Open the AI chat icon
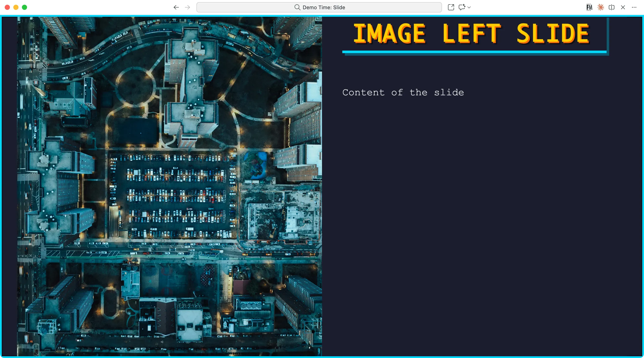 pyautogui.click(x=462, y=7)
